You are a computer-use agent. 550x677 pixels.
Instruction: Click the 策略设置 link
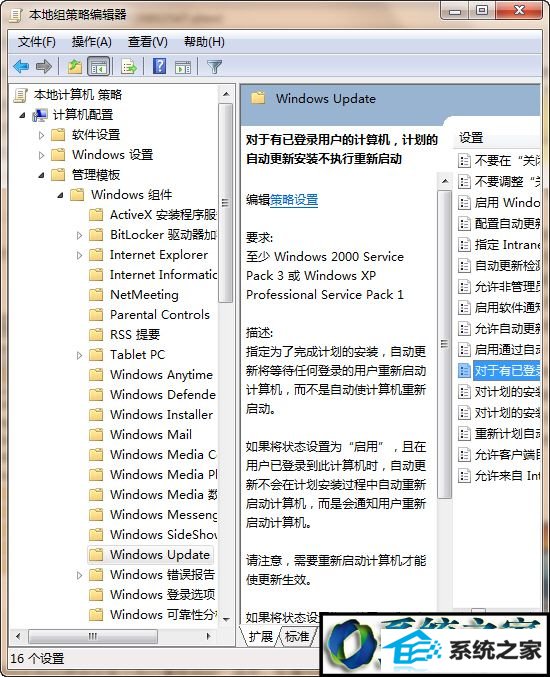click(294, 199)
